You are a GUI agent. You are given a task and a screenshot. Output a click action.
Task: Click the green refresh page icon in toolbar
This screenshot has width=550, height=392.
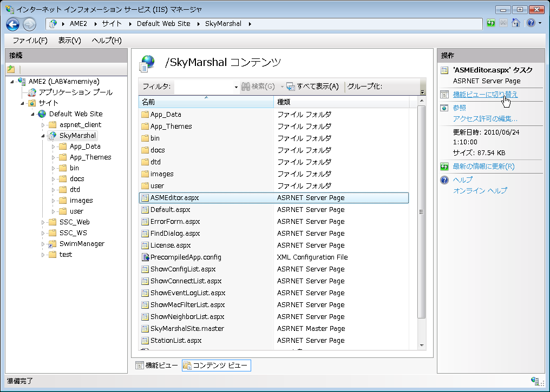490,23
